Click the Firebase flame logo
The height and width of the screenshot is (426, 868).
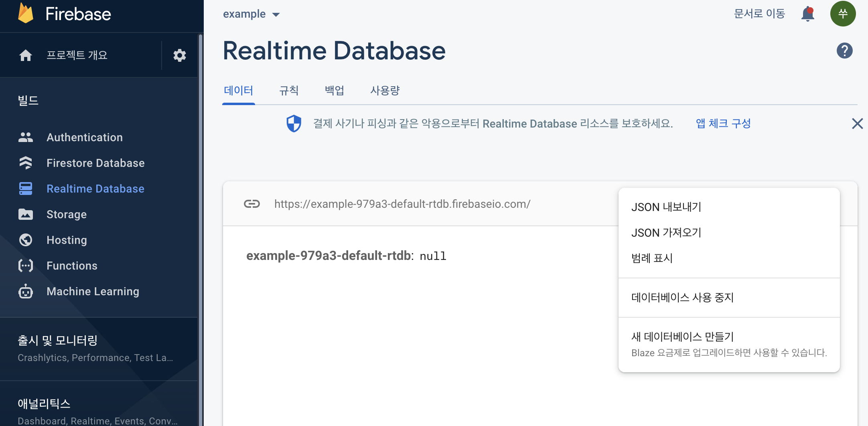tap(26, 14)
